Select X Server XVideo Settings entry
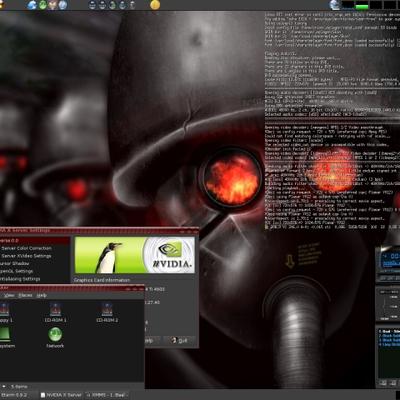This screenshot has width=400, height=400. point(26,256)
